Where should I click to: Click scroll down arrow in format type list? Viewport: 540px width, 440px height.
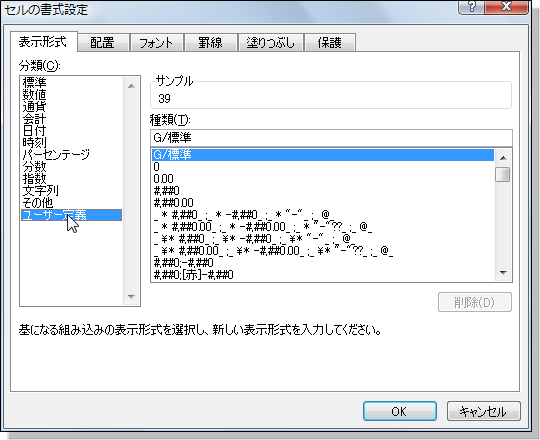pos(503,273)
